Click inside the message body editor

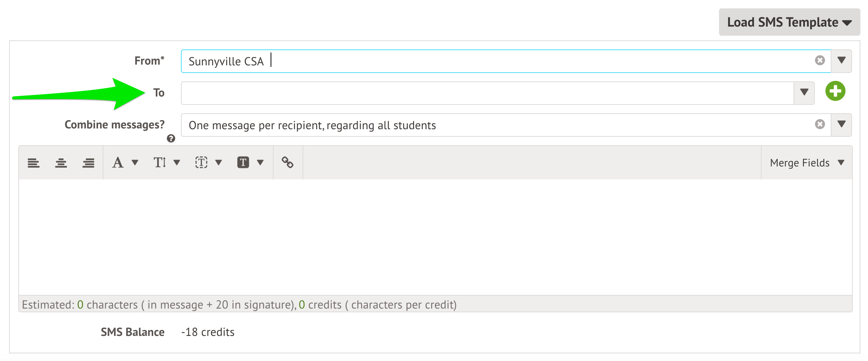pos(436,237)
